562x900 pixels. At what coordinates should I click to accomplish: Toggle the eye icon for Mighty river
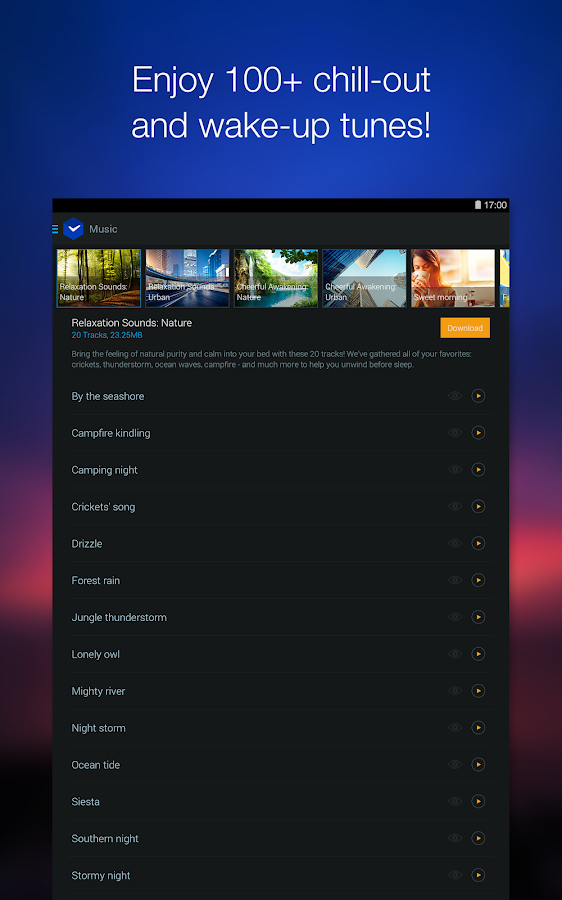(x=455, y=690)
